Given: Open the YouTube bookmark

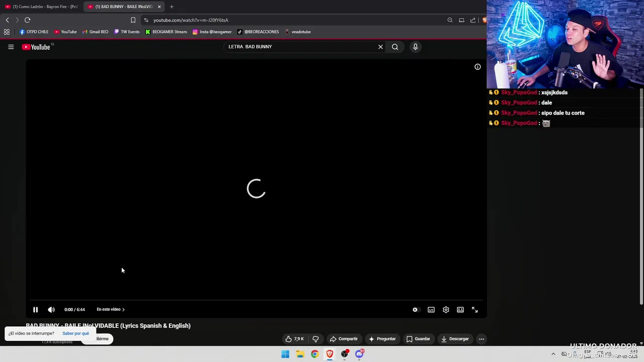Looking at the screenshot, I should (65, 32).
